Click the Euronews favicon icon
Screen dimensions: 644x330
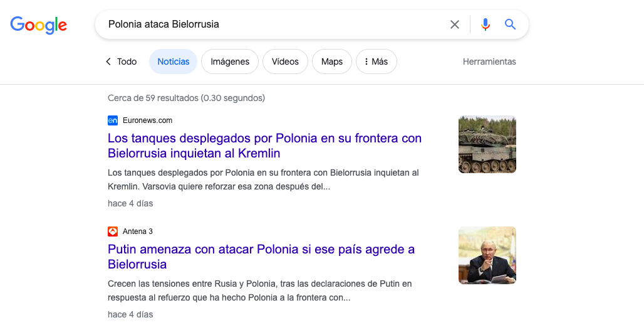[x=113, y=120]
